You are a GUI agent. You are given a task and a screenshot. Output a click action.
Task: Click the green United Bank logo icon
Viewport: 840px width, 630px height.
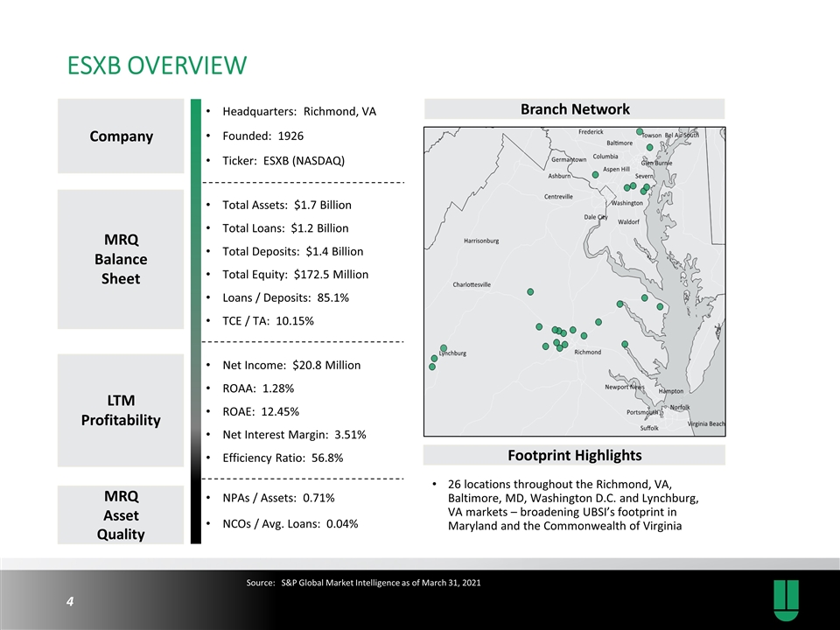click(786, 600)
